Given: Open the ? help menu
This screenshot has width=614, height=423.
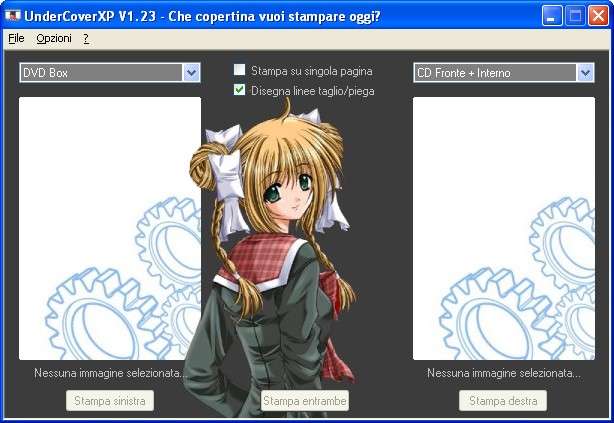Looking at the screenshot, I should 86,38.
